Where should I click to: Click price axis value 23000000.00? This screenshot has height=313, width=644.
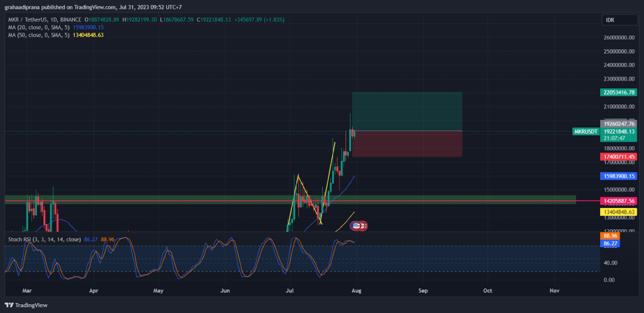(619, 79)
